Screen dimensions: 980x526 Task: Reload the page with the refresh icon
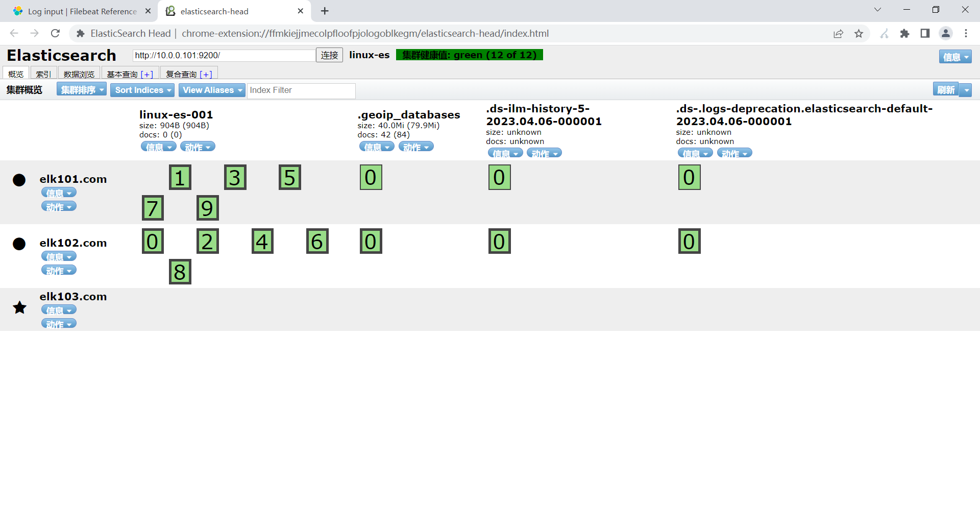pos(55,33)
